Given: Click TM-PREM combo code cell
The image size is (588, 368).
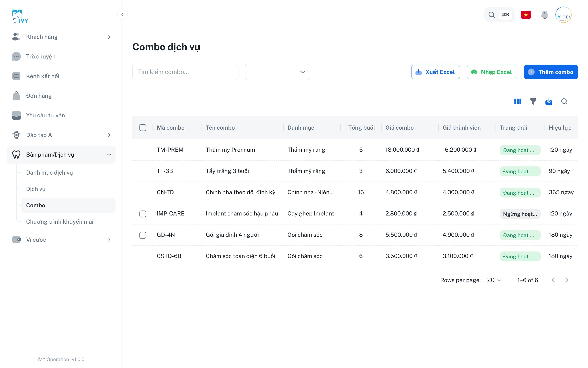Looking at the screenshot, I should click(x=170, y=150).
